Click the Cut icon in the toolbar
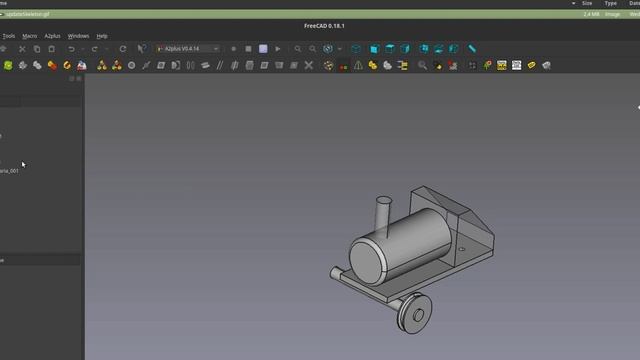 tap(22, 49)
